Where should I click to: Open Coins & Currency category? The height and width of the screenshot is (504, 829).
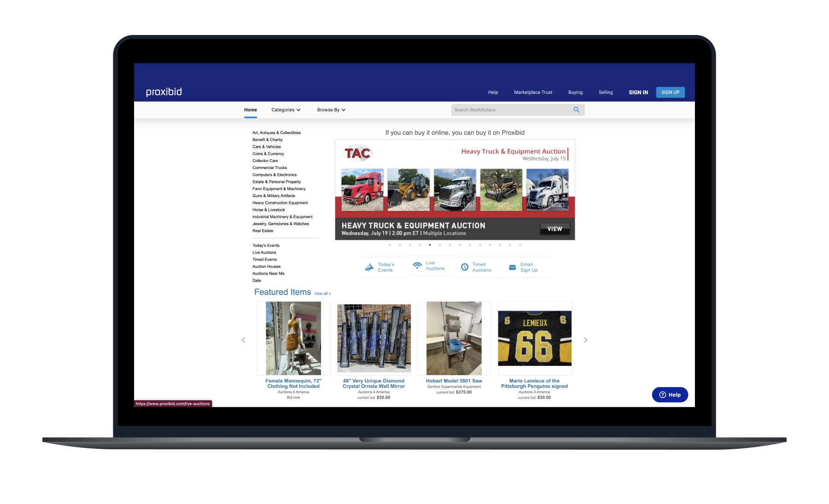pos(268,154)
